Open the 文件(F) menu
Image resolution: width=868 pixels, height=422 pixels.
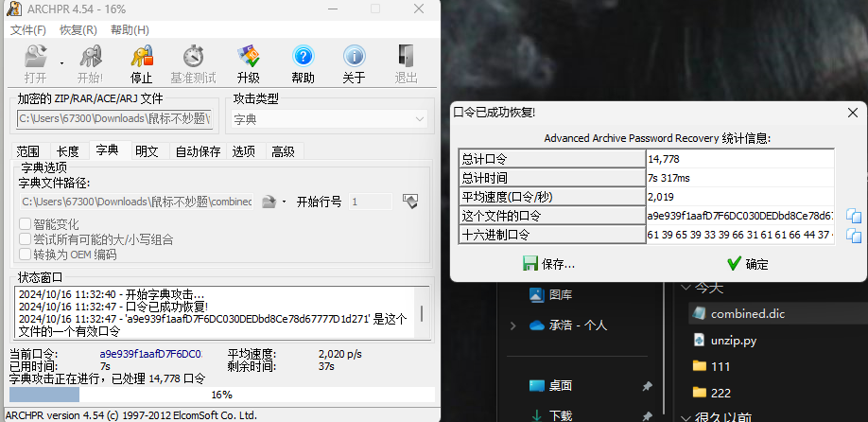(x=27, y=30)
